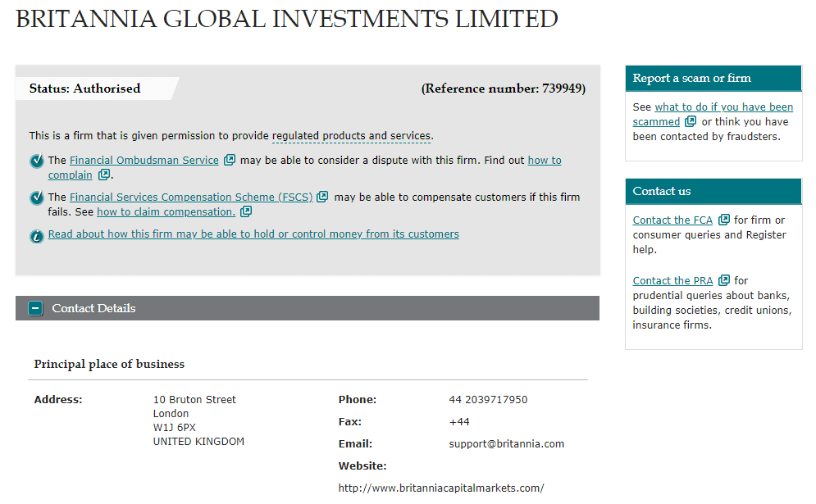This screenshot has width=816, height=504.
Task: Click external link icon beside Contact the PRA
Action: [725, 280]
